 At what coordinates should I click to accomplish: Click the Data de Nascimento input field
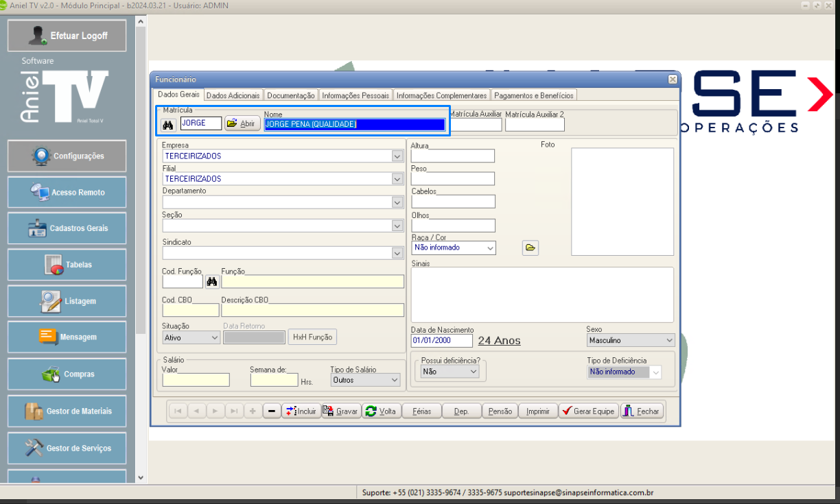point(441,340)
